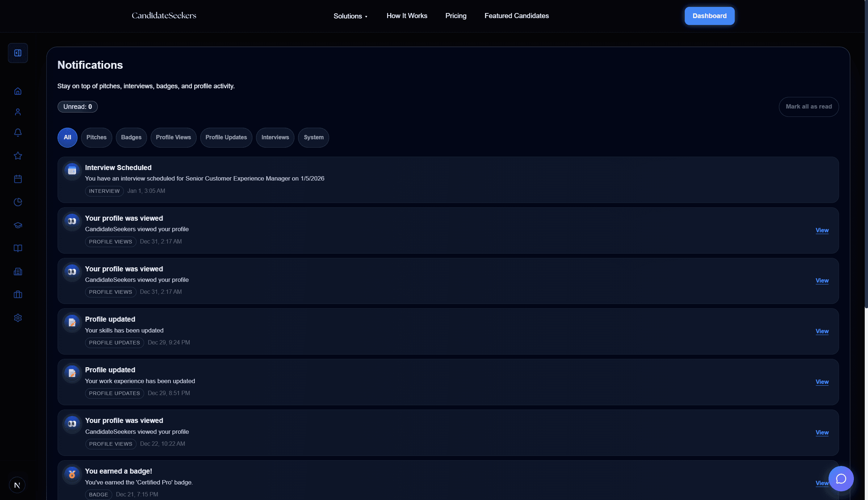Filter notifications by Pitches tab
868x500 pixels.
click(96, 137)
